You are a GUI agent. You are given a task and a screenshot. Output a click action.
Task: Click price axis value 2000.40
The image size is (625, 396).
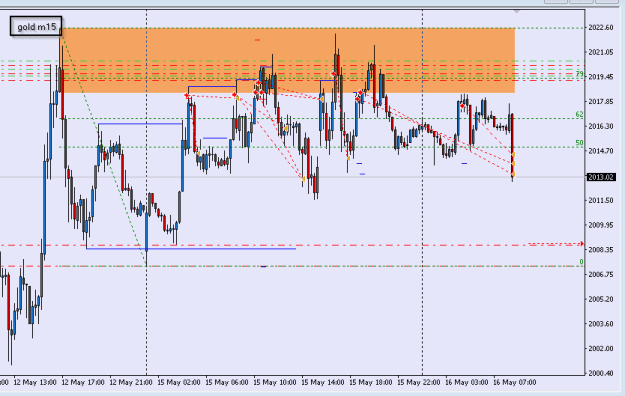tap(601, 373)
